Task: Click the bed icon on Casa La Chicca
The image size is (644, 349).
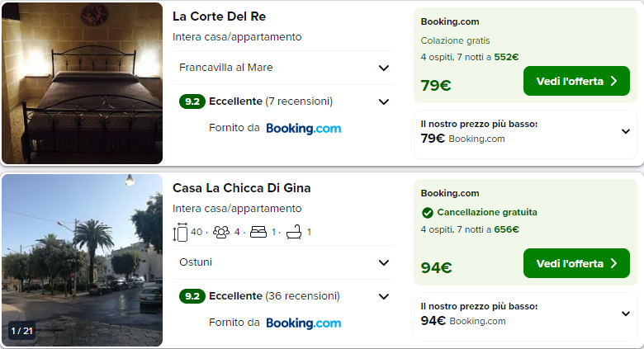Action: [257, 233]
